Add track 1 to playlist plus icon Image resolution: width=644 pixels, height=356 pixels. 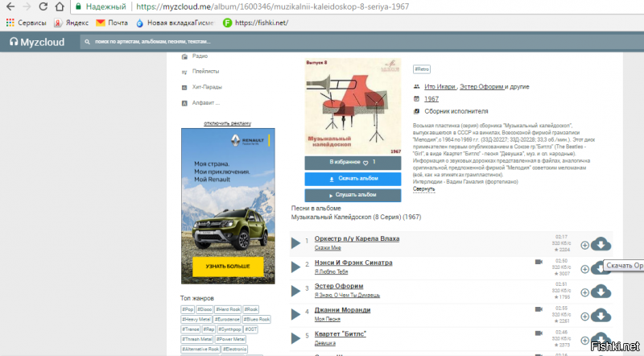[585, 245]
